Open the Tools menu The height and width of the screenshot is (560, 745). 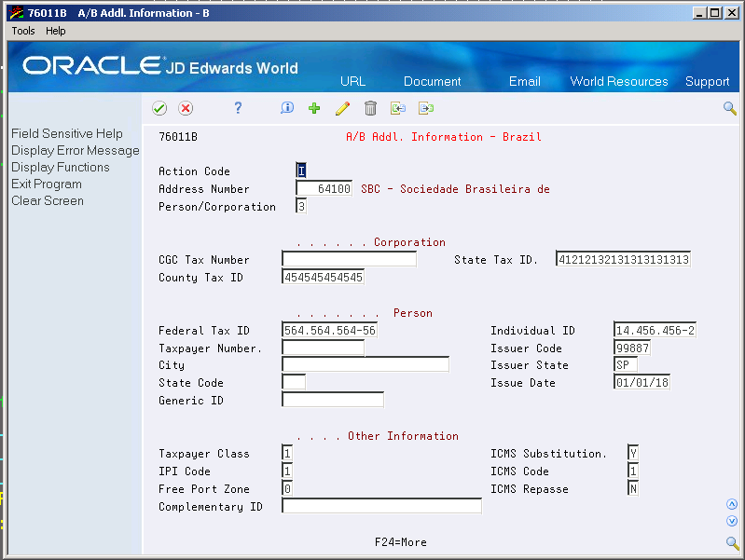(23, 31)
